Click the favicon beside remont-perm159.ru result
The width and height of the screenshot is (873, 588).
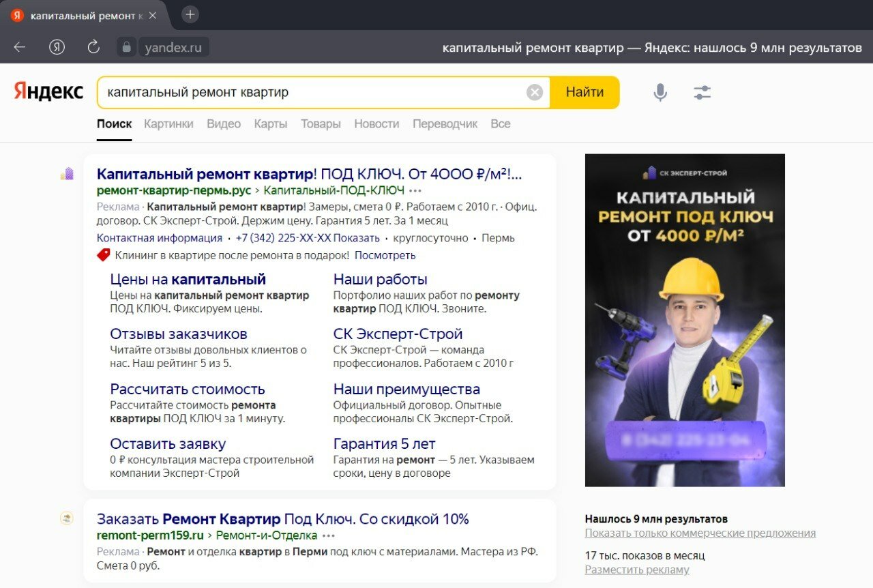tap(67, 518)
